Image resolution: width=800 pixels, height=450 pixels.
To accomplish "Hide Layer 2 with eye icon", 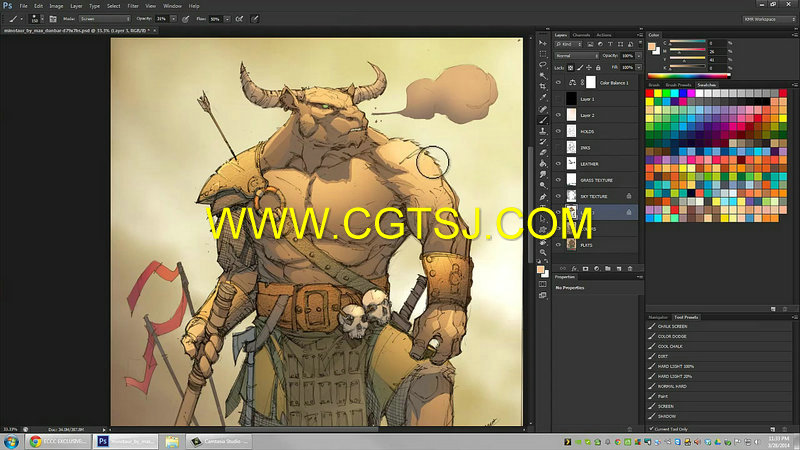I will 558,115.
